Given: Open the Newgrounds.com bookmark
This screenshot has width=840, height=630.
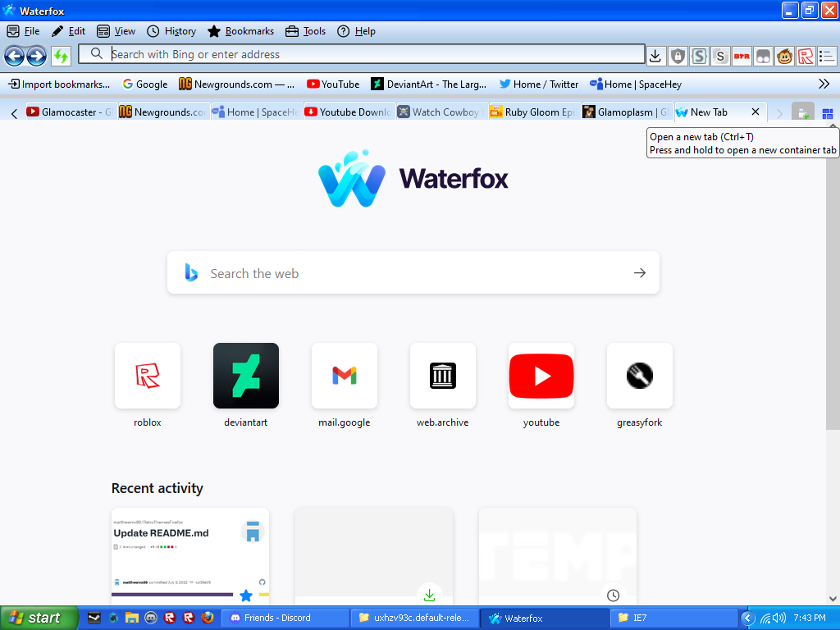Looking at the screenshot, I should tap(236, 84).
